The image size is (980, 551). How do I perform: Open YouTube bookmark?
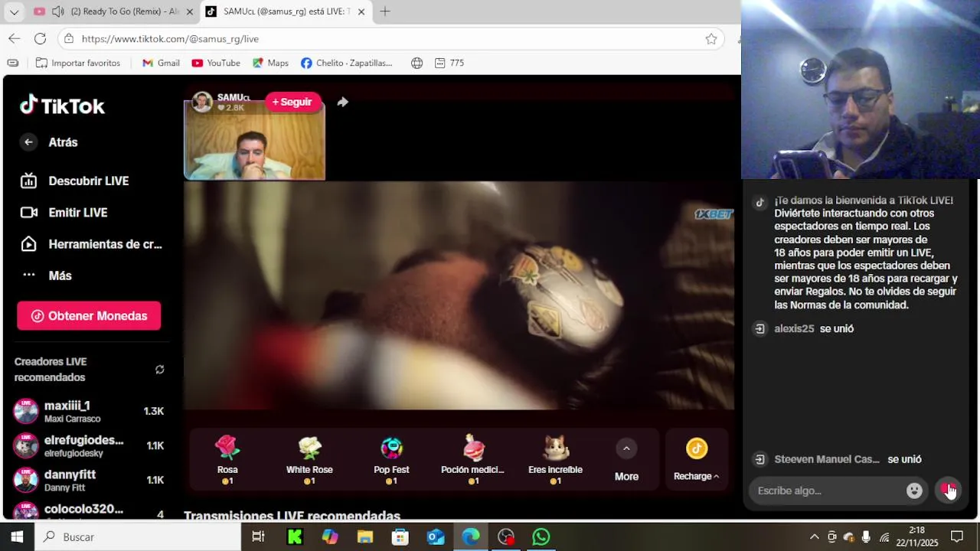[x=216, y=63]
